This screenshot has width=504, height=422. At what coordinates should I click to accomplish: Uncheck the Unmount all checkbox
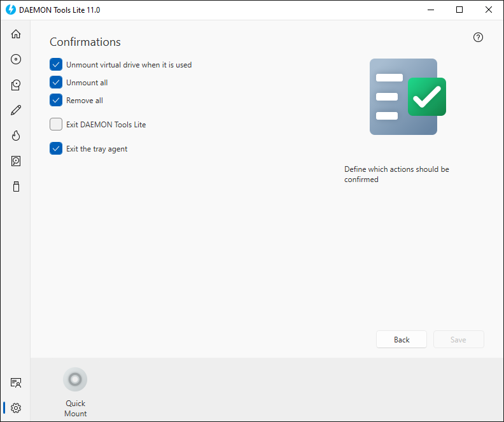pos(56,82)
